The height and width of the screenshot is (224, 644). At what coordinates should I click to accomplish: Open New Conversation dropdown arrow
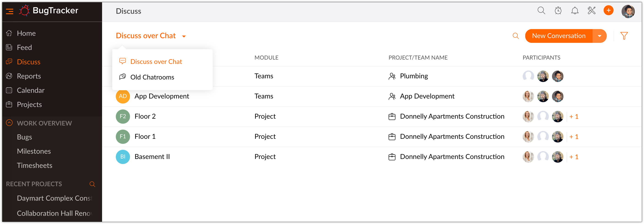[599, 36]
